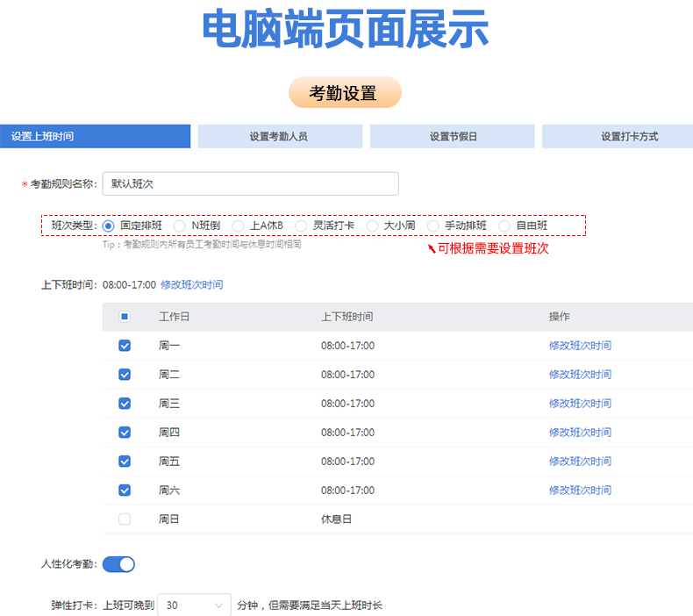Click the 工作日 column header
693x616 pixels.
tap(175, 317)
